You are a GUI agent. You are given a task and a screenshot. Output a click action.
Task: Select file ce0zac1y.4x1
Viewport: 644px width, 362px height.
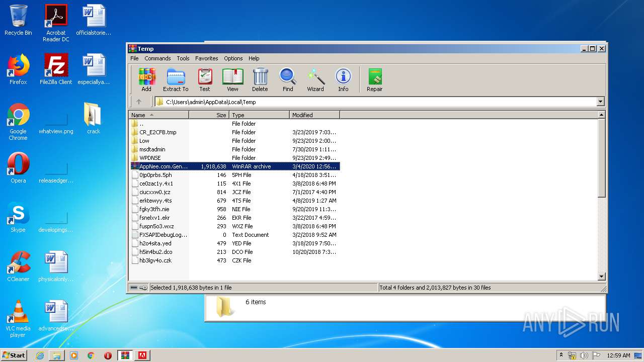click(x=234, y=184)
